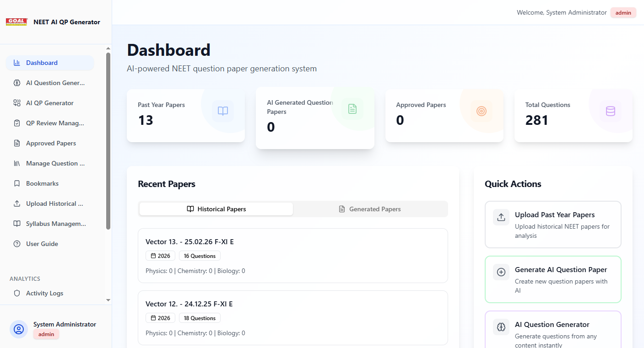Click the brain icon in the AI Question Generator quick action
This screenshot has height=348, width=644.
point(501,327)
